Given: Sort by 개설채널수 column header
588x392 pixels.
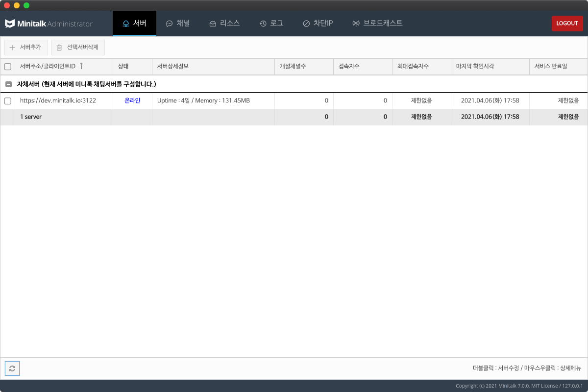Looking at the screenshot, I should click(x=304, y=67).
